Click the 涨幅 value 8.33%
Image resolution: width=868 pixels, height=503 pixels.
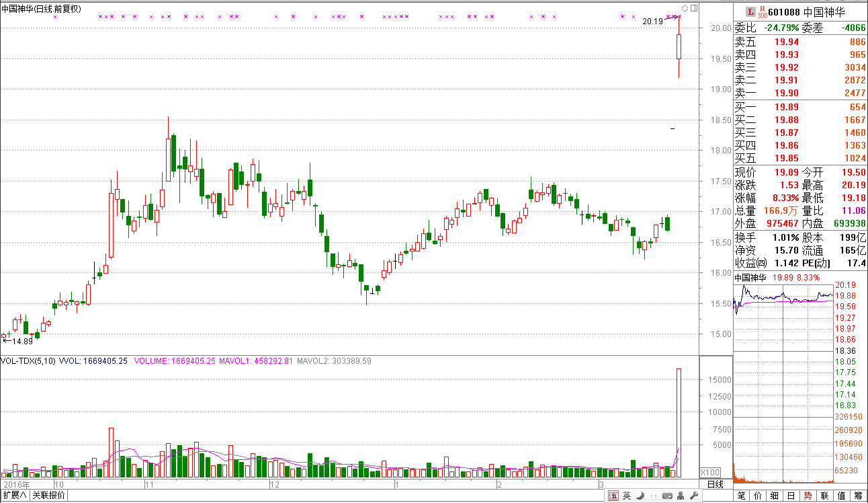pyautogui.click(x=785, y=198)
